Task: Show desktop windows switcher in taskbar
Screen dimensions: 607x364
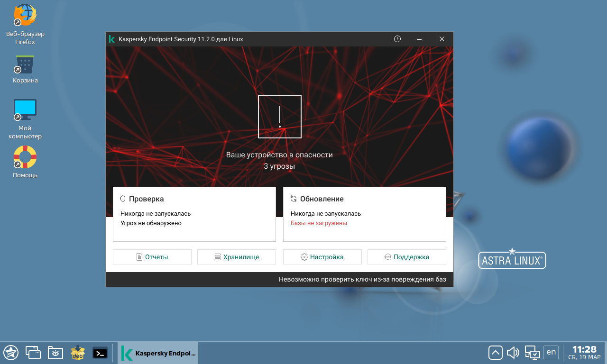Action: pos(33,353)
